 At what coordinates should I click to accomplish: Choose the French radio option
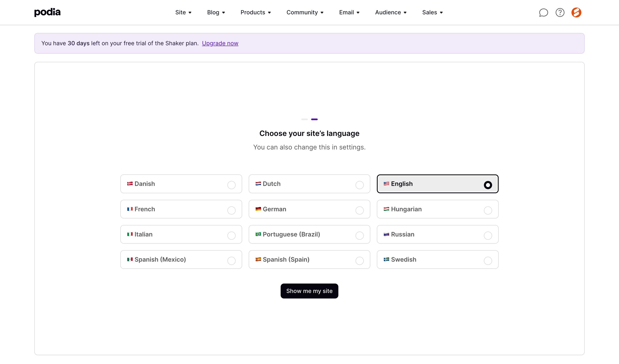click(231, 210)
